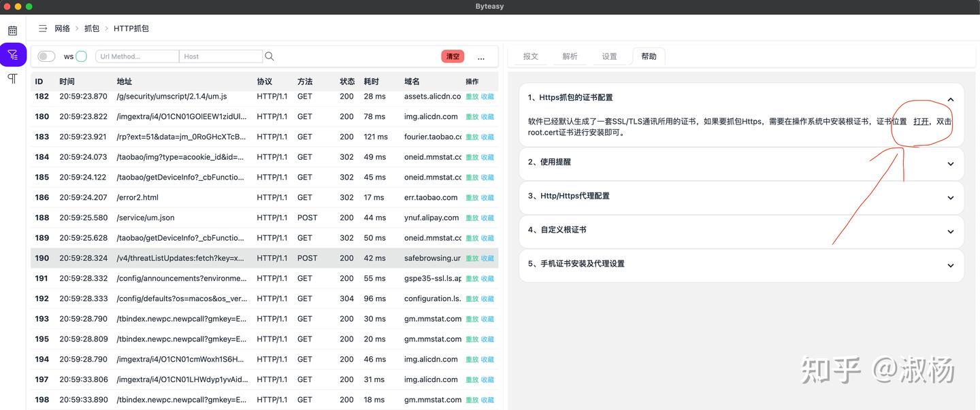Click the 打开 certificate location link
The width and height of the screenshot is (980, 410).
pyautogui.click(x=921, y=122)
